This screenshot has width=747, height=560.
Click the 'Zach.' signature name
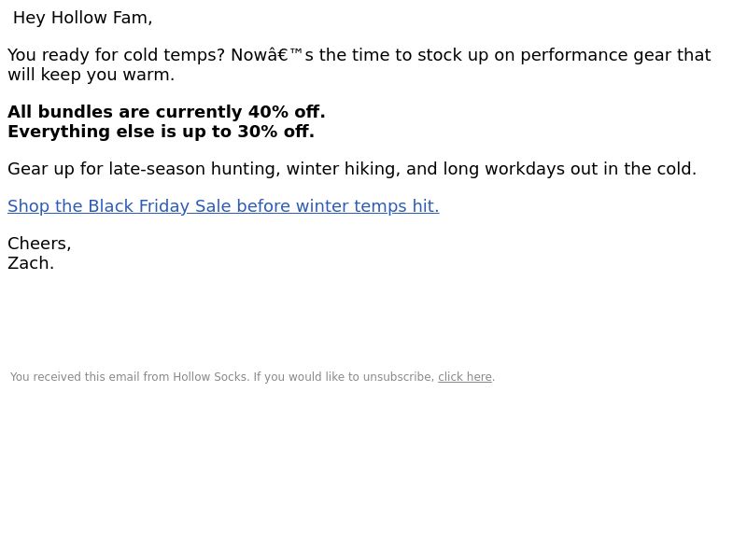[x=31, y=263]
